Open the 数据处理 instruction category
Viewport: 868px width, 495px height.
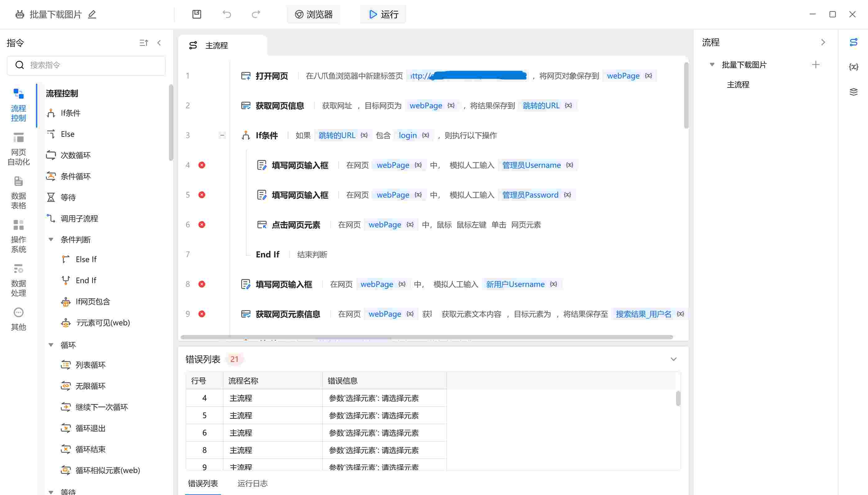(19, 280)
